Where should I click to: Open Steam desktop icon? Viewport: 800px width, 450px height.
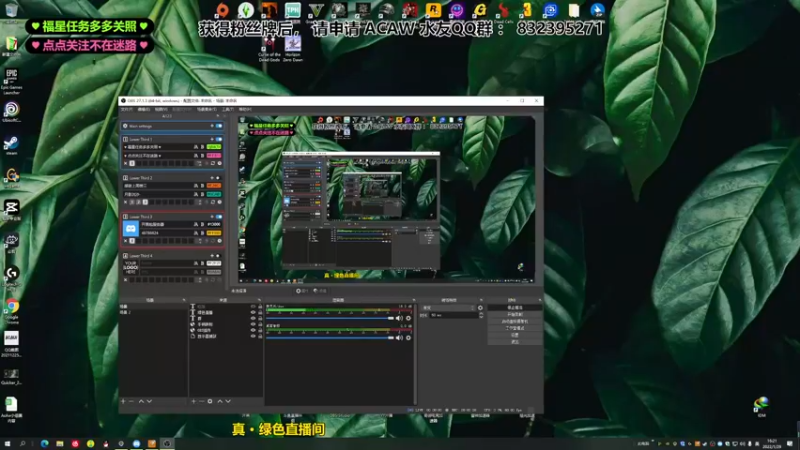(x=11, y=145)
